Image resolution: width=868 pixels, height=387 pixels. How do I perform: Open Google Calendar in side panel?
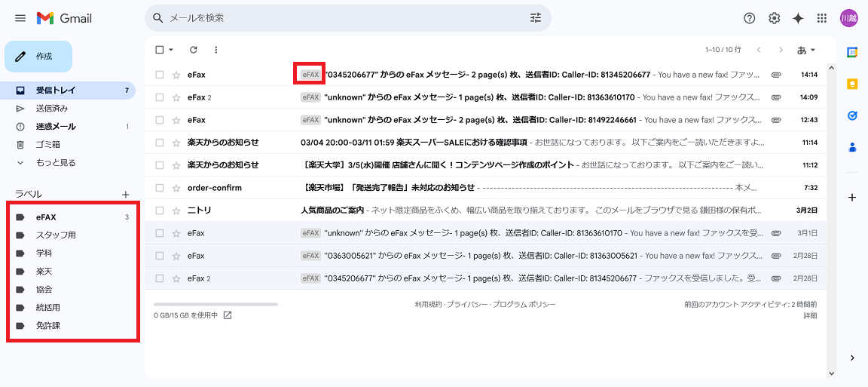[852, 52]
